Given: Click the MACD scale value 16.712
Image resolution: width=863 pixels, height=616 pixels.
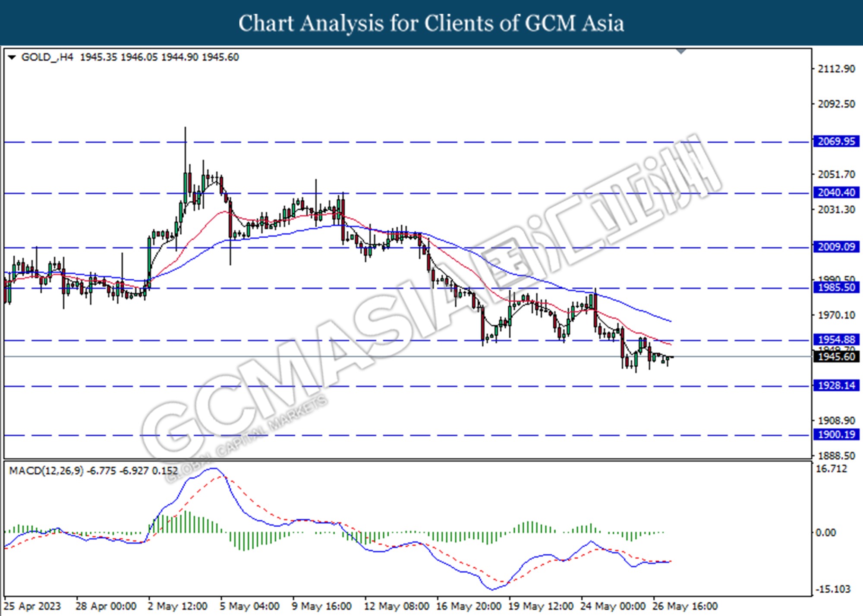Looking at the screenshot, I should click(832, 469).
